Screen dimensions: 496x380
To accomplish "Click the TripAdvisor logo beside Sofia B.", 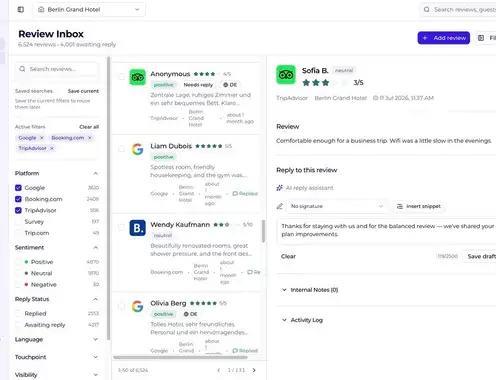I will [x=286, y=75].
